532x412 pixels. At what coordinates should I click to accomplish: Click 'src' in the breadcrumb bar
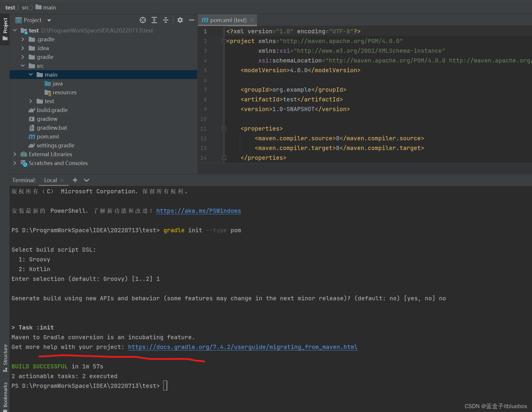(26, 7)
